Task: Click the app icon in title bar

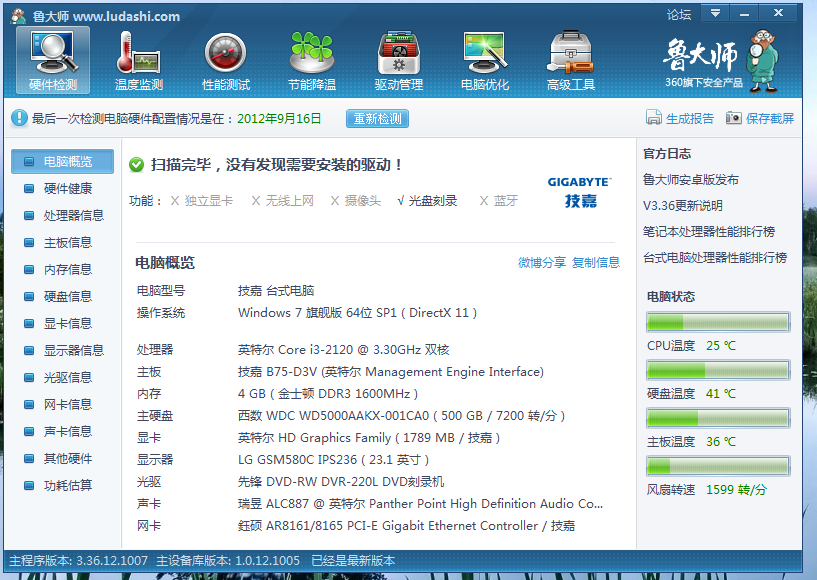Action: pos(18,16)
